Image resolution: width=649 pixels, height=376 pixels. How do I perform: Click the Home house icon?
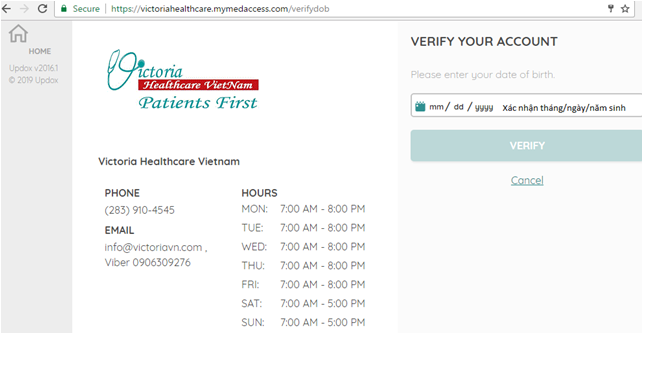[18, 34]
